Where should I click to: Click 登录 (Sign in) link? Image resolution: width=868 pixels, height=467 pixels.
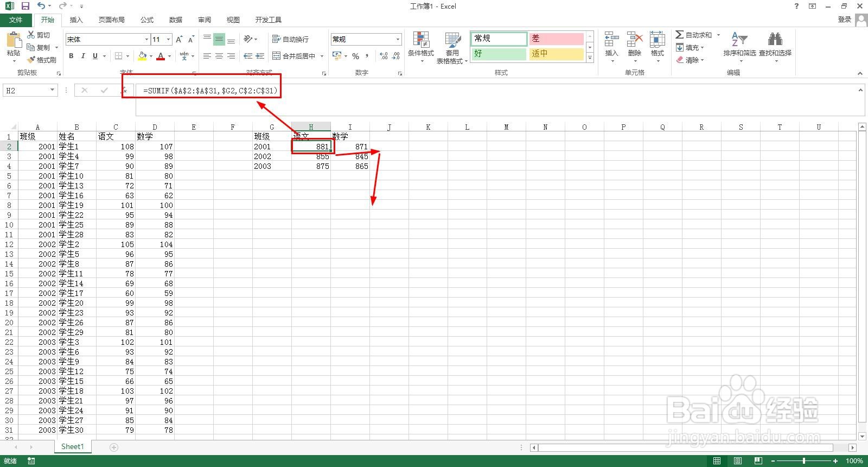(x=845, y=20)
